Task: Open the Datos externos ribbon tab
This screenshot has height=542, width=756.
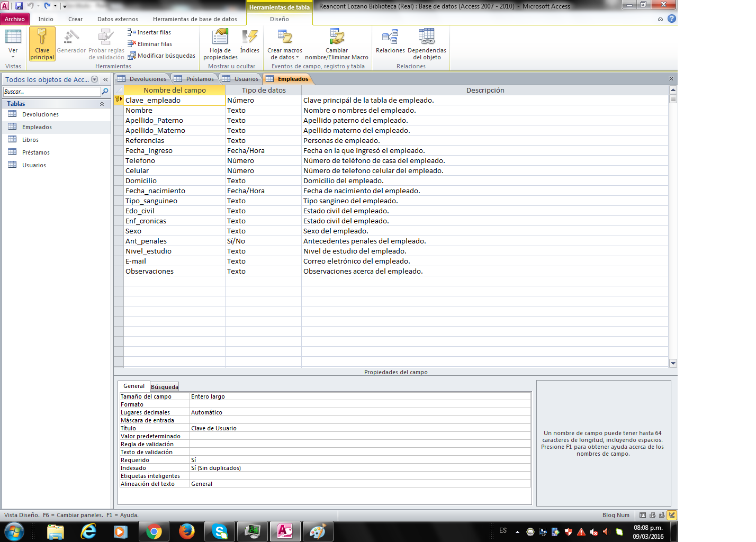Action: [118, 19]
